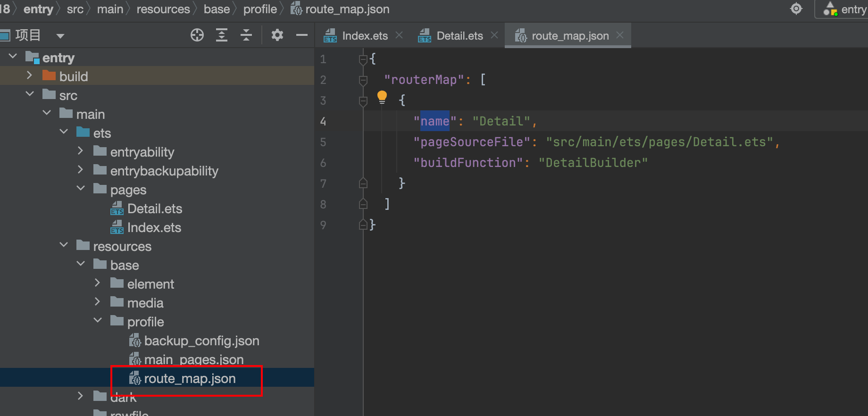This screenshot has width=868, height=416.
Task: Click line number 5 in gutter
Action: click(323, 142)
